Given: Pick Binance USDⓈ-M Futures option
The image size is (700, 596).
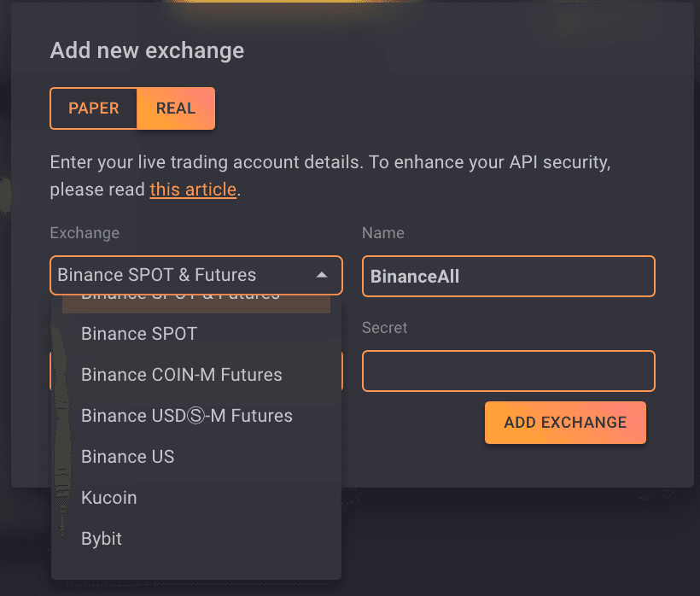Looking at the screenshot, I should tap(186, 416).
